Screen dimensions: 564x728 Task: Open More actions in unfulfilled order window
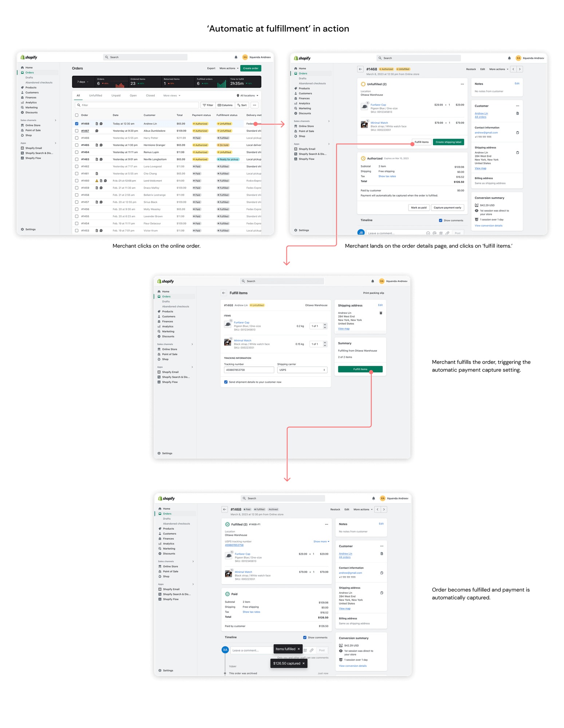(x=499, y=69)
